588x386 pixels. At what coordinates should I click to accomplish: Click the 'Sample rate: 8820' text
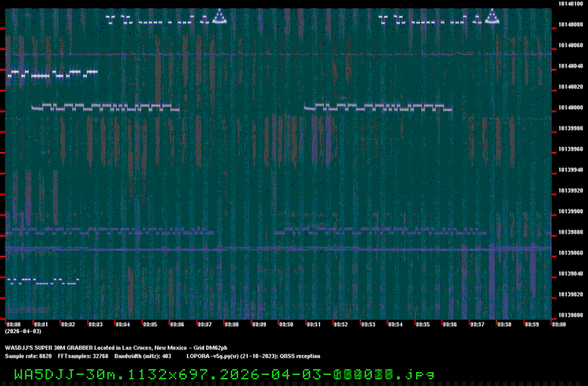point(28,355)
